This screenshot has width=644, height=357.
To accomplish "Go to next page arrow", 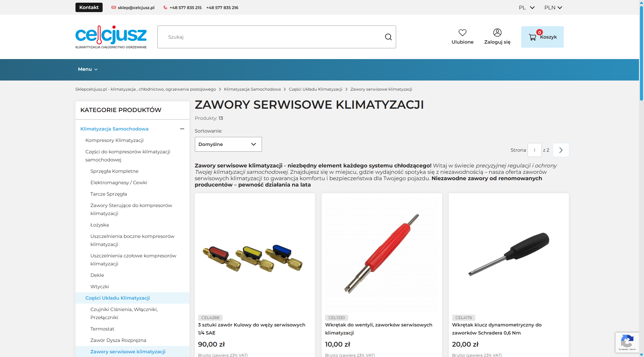I will (x=560, y=150).
